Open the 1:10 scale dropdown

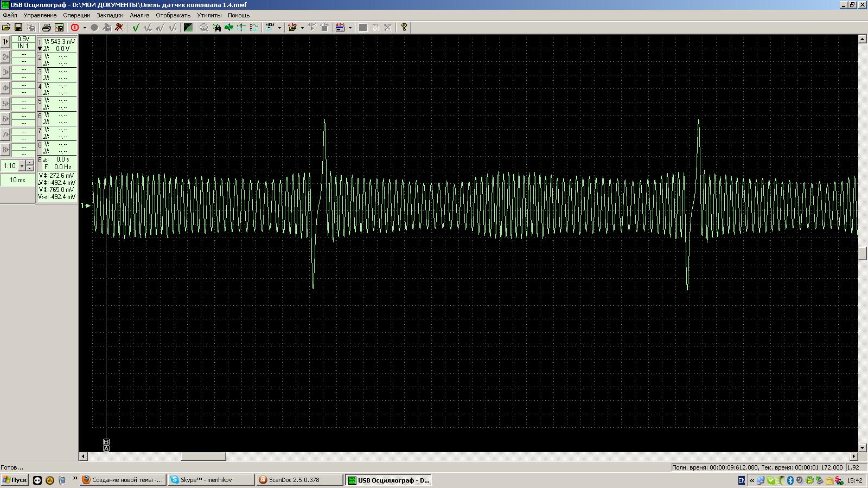(22, 166)
